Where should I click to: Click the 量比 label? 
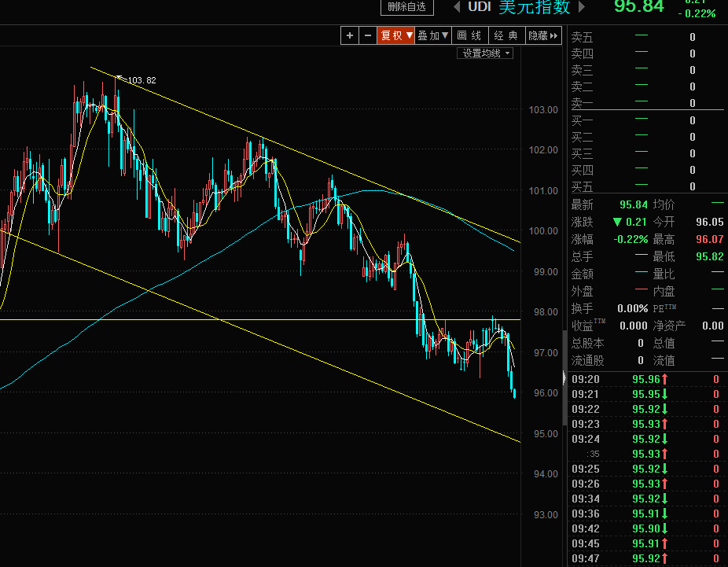[x=664, y=274]
